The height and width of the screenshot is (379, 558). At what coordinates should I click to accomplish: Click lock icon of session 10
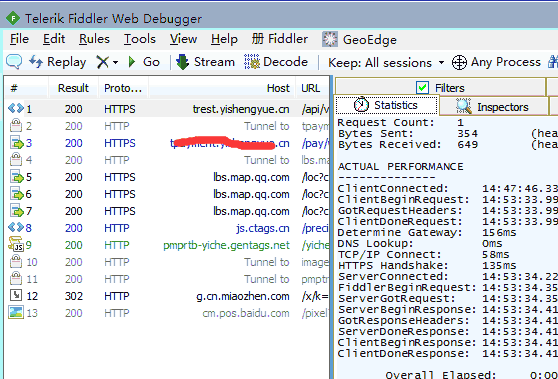coord(16,262)
